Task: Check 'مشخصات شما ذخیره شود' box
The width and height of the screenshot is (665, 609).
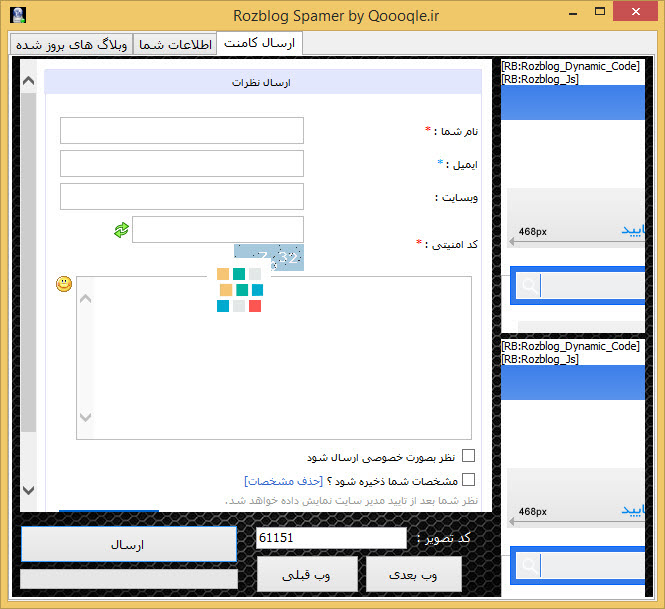Action: 468,480
